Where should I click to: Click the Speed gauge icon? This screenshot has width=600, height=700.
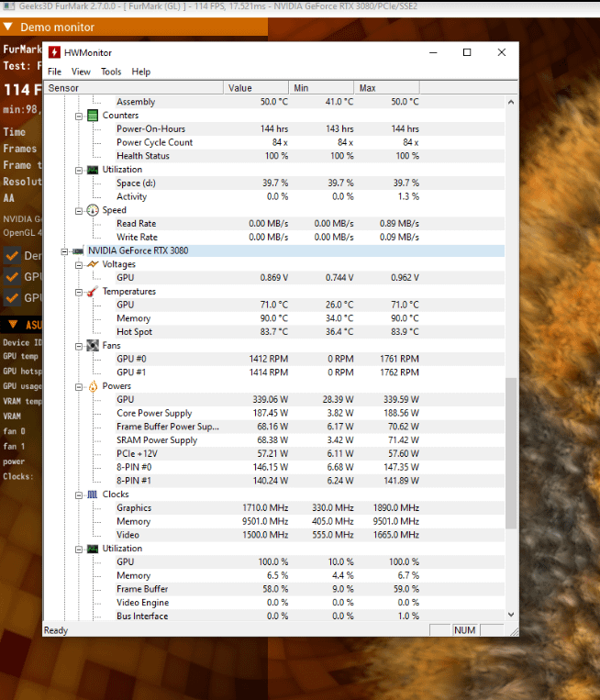coord(93,210)
